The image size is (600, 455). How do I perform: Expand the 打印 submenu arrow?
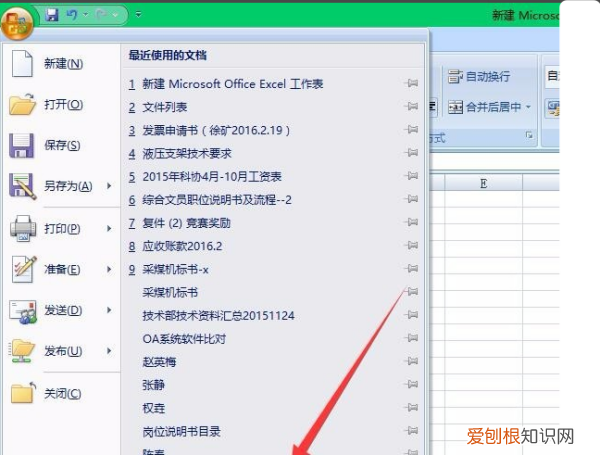[109, 228]
